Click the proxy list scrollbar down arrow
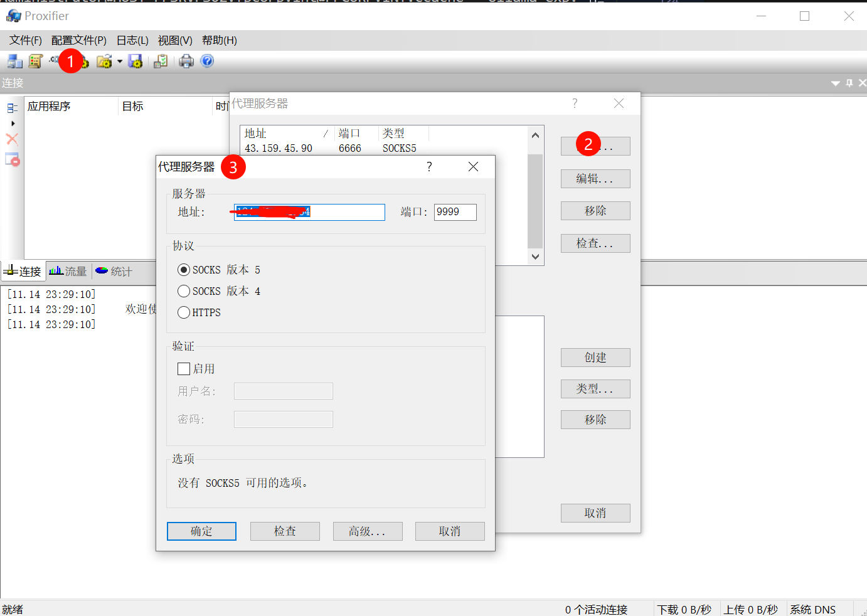The width and height of the screenshot is (867, 616). [535, 257]
